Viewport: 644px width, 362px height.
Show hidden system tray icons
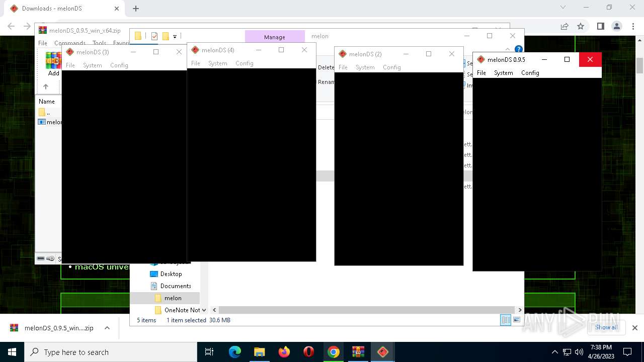554,352
